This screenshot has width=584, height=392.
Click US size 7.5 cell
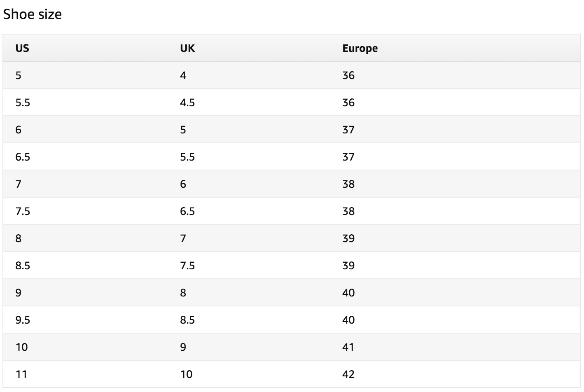[23, 211]
